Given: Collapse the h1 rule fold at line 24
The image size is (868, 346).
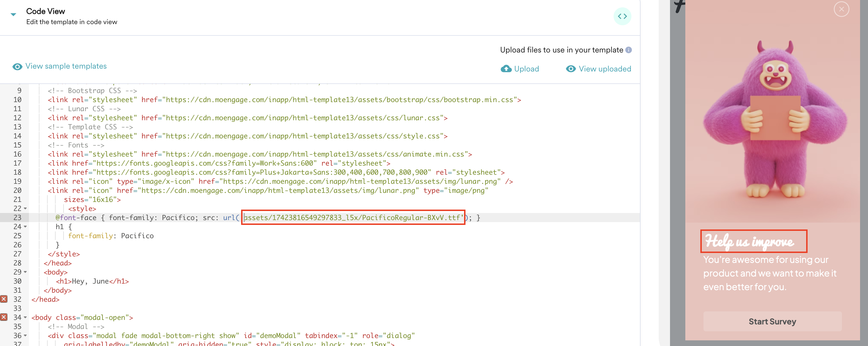Looking at the screenshot, I should pyautogui.click(x=25, y=227).
